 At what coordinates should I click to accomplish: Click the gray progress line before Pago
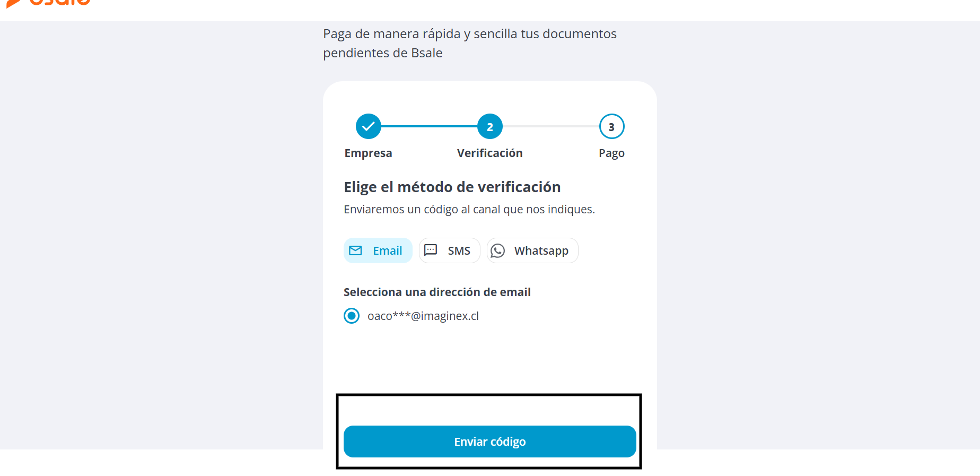[x=551, y=126]
